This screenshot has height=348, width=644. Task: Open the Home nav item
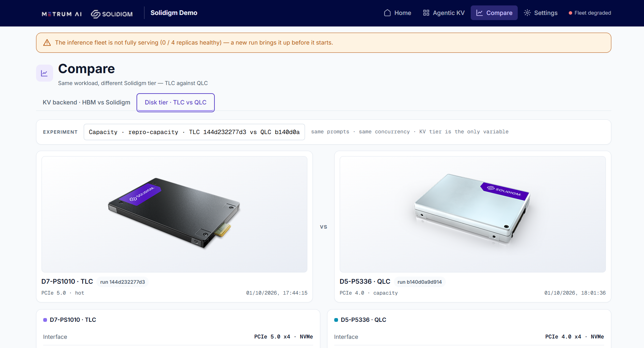[x=397, y=13]
